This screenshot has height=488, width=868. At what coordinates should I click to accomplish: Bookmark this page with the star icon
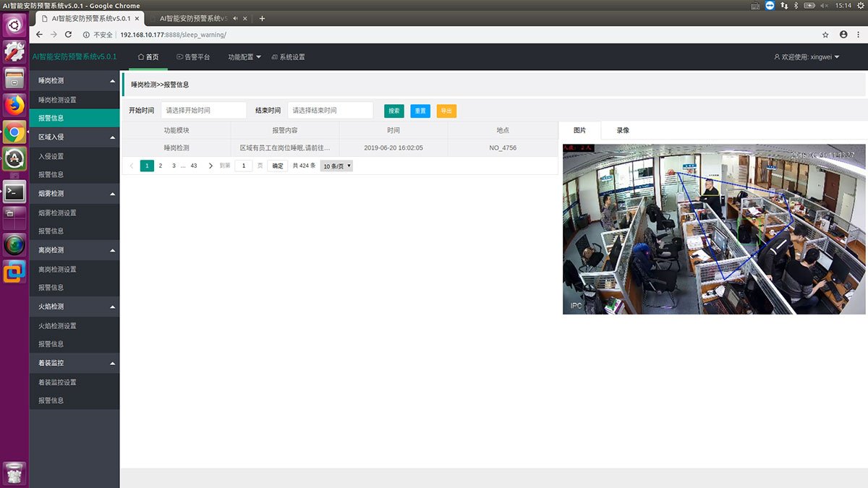tap(825, 35)
